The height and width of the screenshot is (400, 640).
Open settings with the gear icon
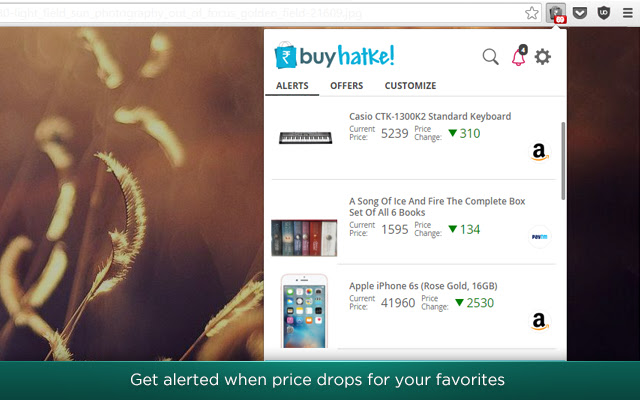pyautogui.click(x=542, y=57)
